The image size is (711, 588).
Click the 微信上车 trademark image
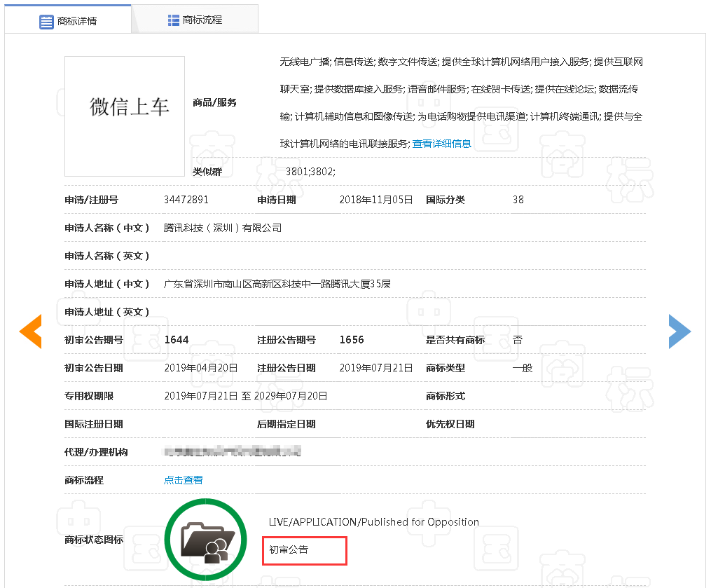point(125,116)
